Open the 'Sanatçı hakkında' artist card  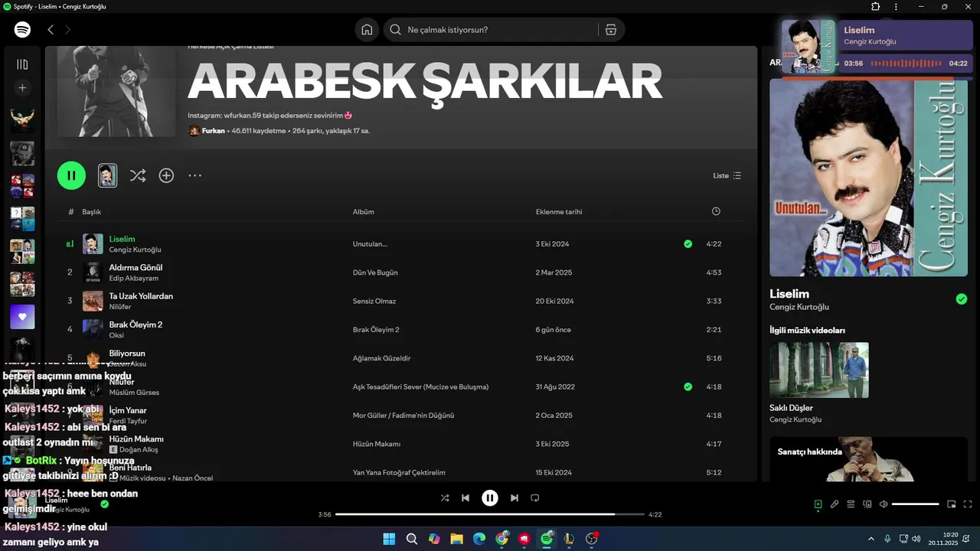pyautogui.click(x=868, y=459)
